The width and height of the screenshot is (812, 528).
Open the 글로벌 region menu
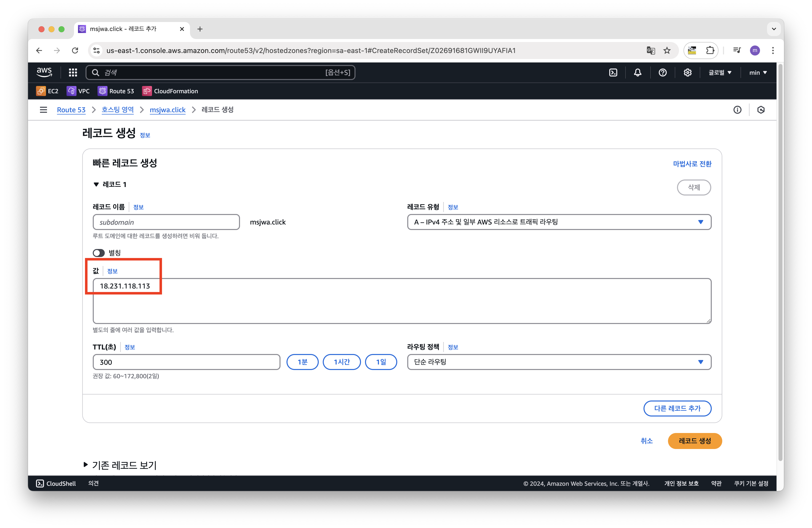click(719, 72)
